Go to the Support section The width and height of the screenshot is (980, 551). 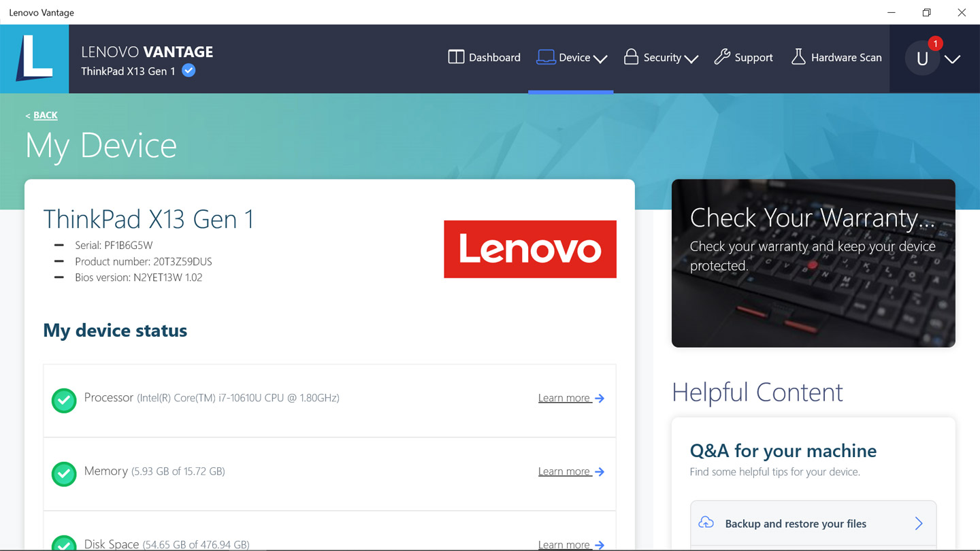pos(744,58)
